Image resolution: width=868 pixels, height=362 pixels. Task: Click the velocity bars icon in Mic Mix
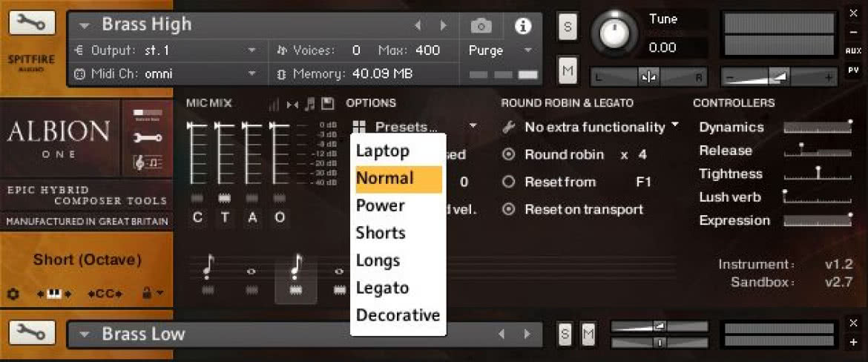tap(274, 104)
